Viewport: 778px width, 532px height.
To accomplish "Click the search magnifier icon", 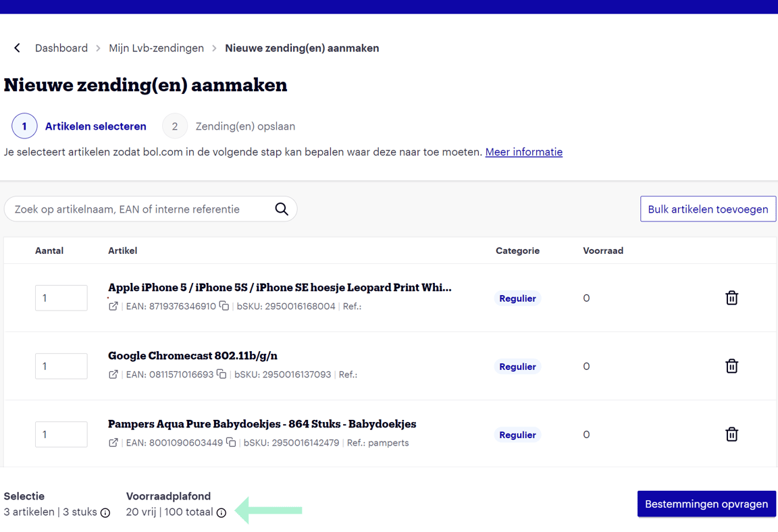I will tap(282, 209).
